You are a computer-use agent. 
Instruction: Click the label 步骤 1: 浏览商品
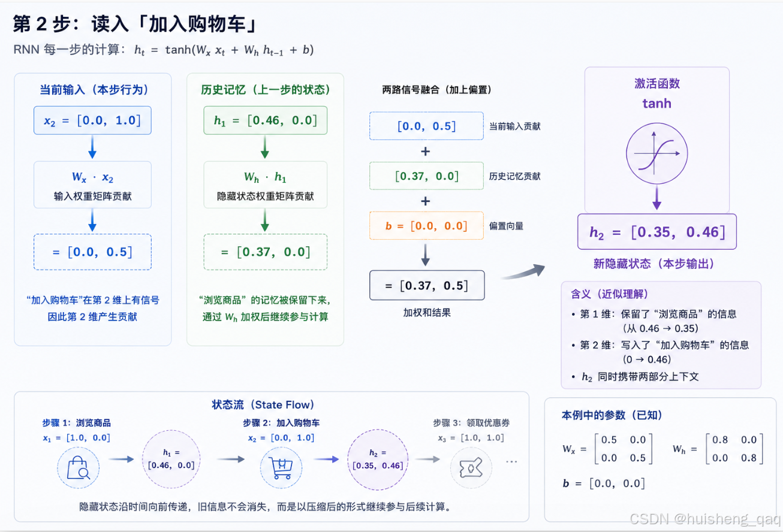(77, 423)
